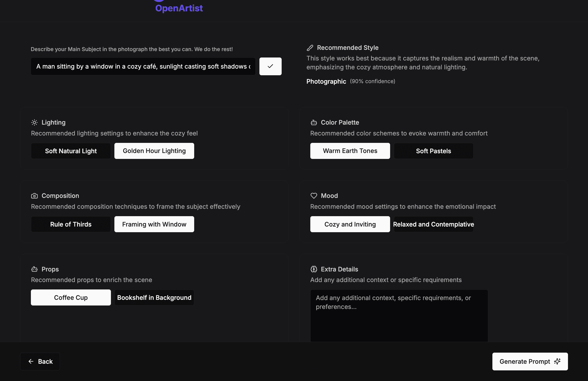Go back using the Back button
Screen dimensions: 588x381
click(40, 361)
